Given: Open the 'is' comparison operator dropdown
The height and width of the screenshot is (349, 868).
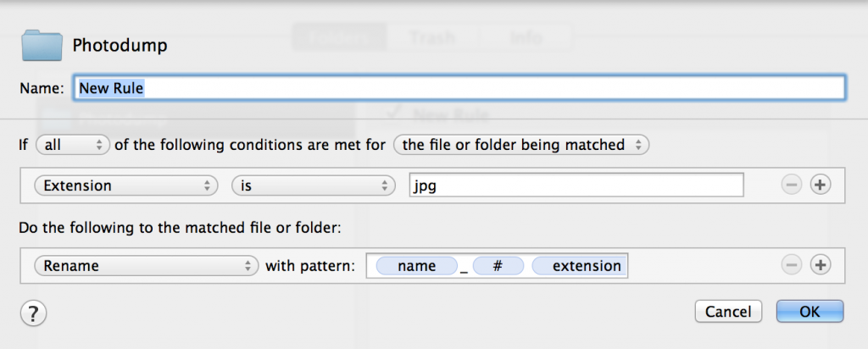Looking at the screenshot, I should tap(314, 186).
